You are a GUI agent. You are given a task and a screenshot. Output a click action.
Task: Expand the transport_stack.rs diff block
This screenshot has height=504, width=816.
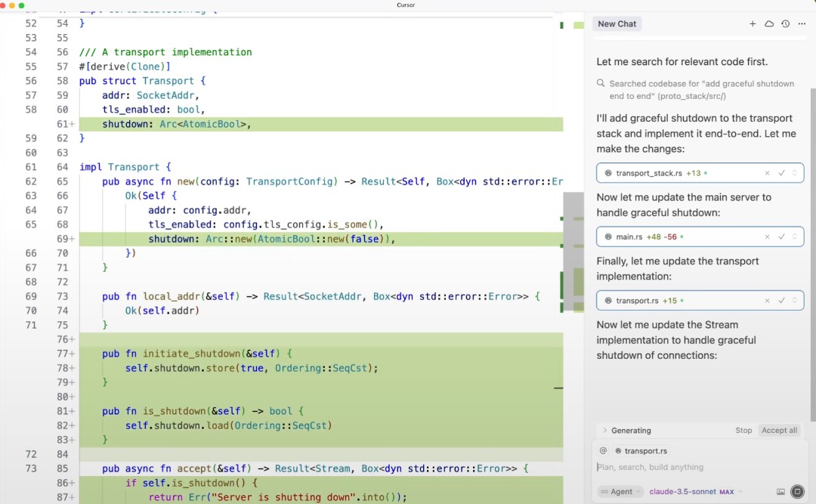pyautogui.click(x=794, y=173)
